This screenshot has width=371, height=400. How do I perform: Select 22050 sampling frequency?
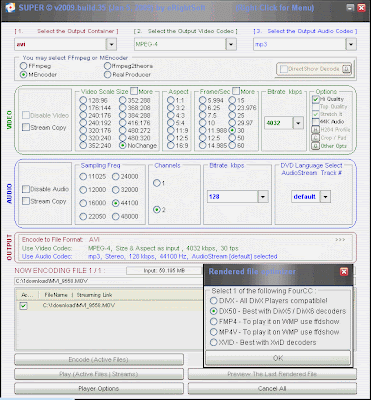(83, 216)
